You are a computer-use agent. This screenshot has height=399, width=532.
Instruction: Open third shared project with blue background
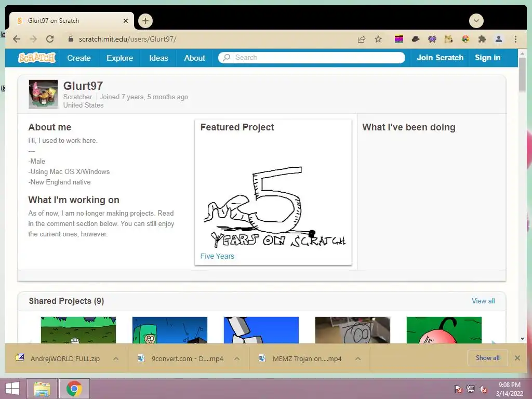(261, 330)
